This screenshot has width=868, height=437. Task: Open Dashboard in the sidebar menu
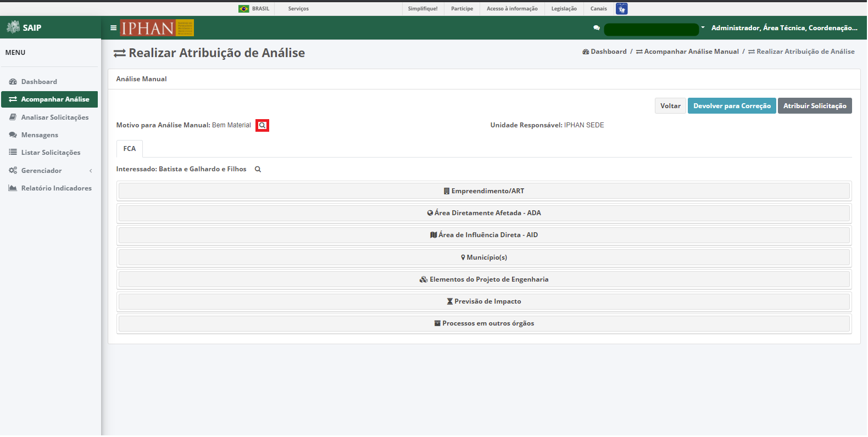pyautogui.click(x=49, y=82)
